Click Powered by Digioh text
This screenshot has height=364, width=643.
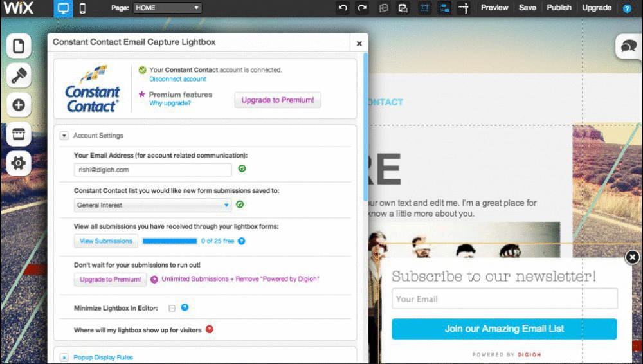click(507, 354)
